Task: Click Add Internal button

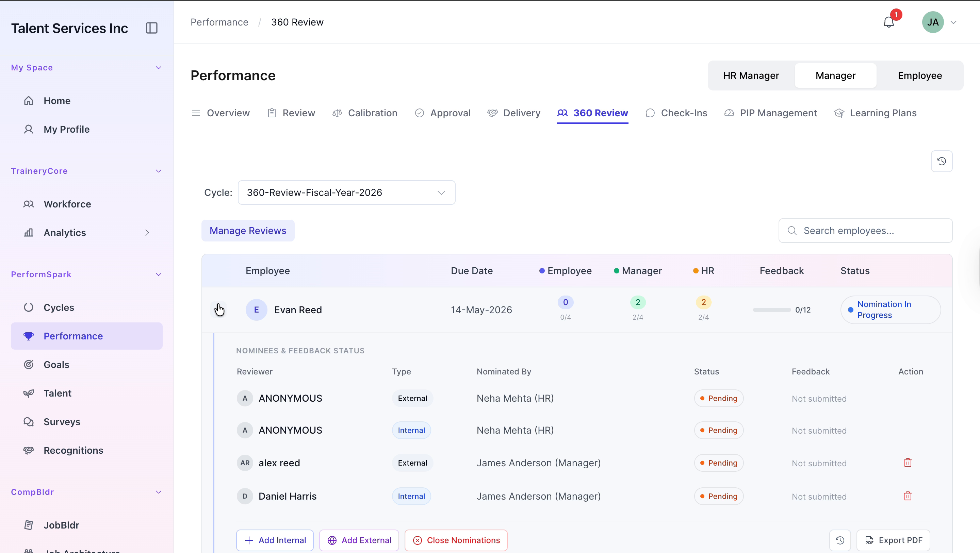Action: point(275,540)
